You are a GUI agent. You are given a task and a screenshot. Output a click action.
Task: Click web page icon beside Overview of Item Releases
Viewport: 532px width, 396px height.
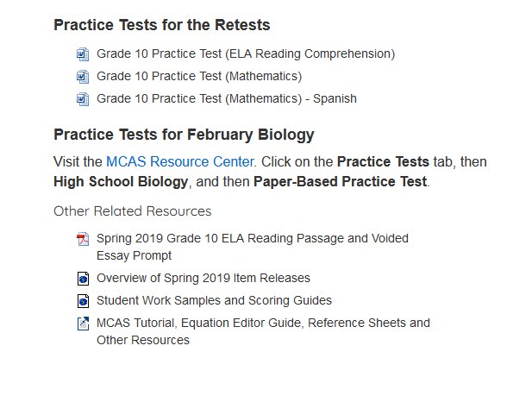[x=83, y=279]
